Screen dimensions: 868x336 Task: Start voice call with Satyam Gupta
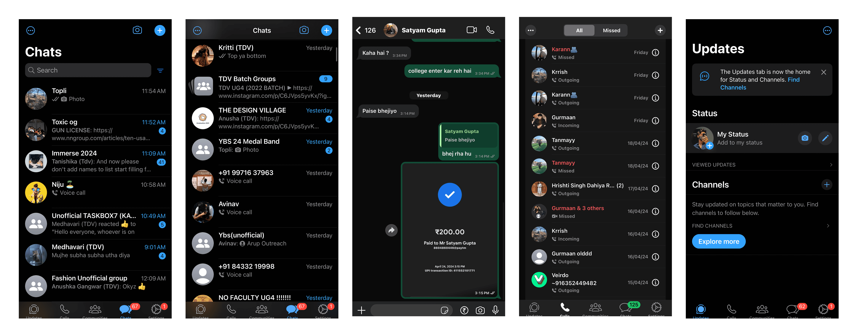[x=490, y=30]
